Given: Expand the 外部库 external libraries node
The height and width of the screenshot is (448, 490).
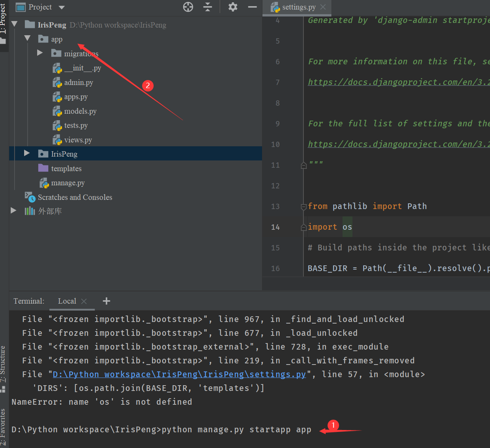Looking at the screenshot, I should pyautogui.click(x=13, y=211).
